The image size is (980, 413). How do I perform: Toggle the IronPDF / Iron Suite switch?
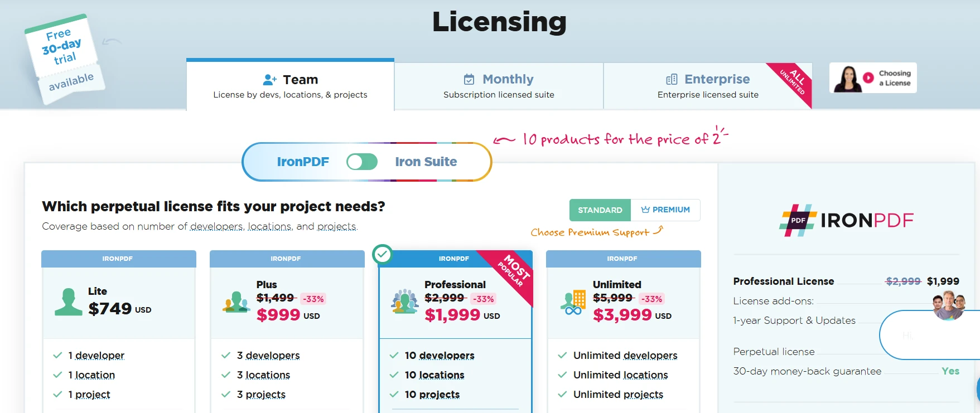(361, 162)
